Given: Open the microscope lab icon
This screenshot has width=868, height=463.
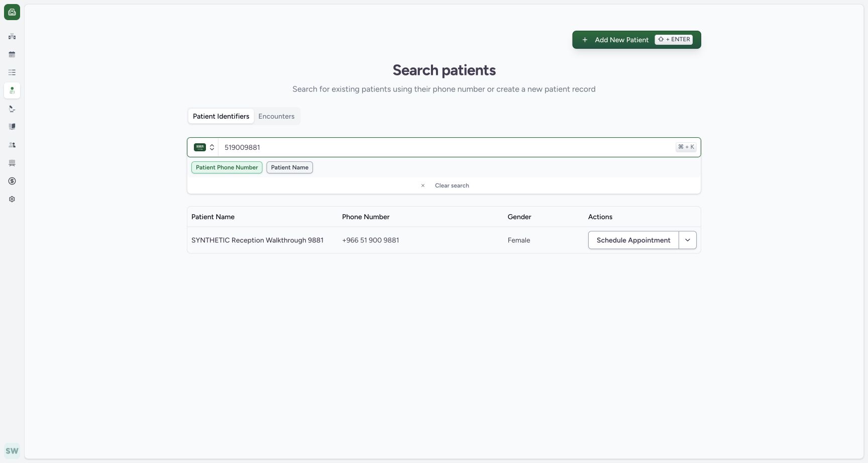Looking at the screenshot, I should click(12, 109).
